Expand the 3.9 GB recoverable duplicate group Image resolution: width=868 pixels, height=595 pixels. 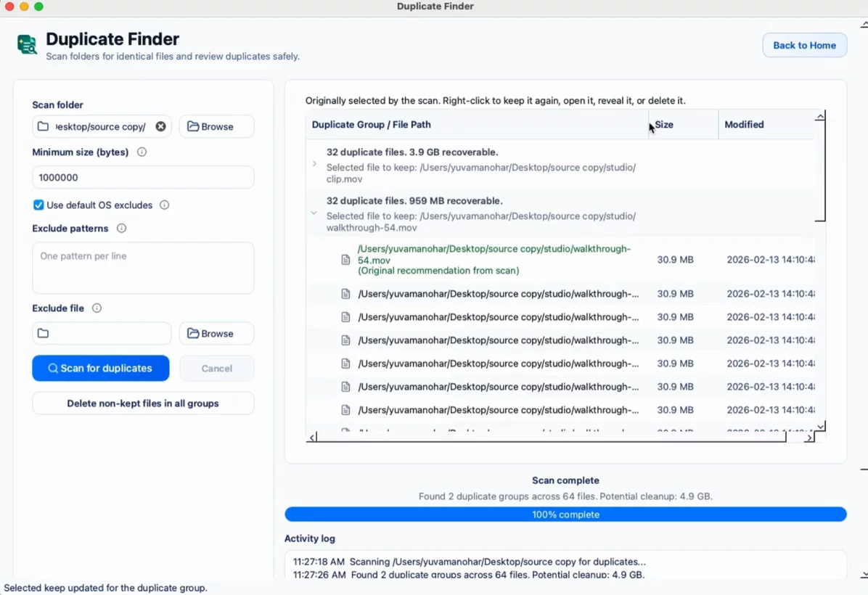(314, 164)
